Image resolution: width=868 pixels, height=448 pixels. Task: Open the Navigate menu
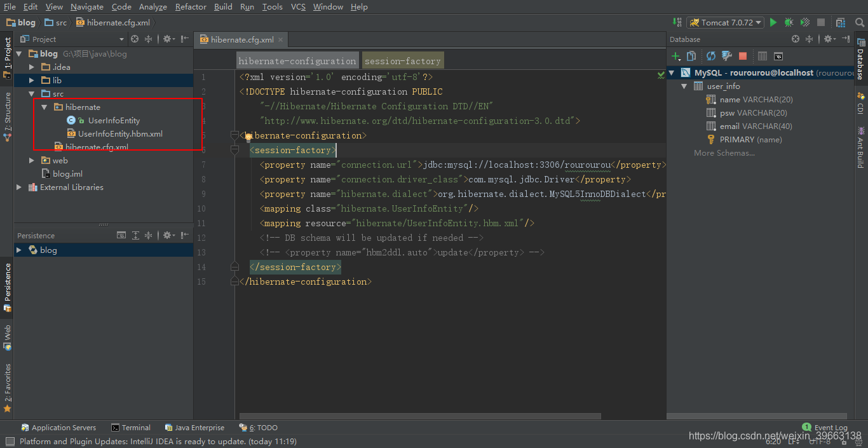coord(87,6)
